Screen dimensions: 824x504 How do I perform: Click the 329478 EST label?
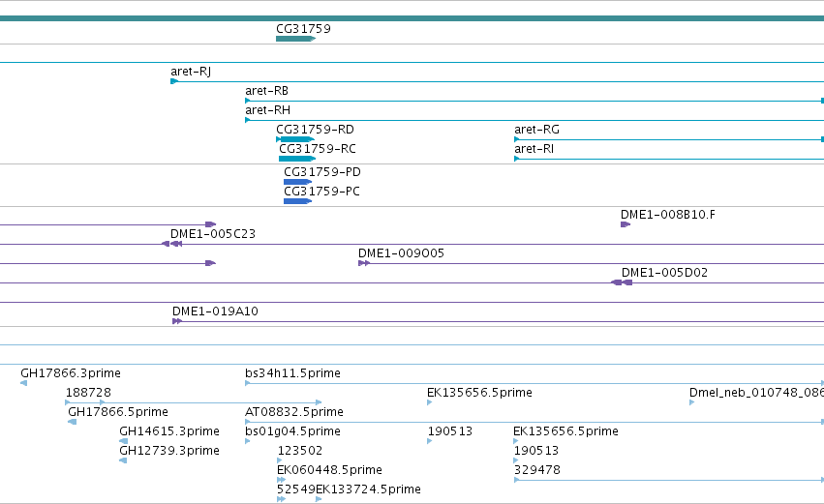537,470
